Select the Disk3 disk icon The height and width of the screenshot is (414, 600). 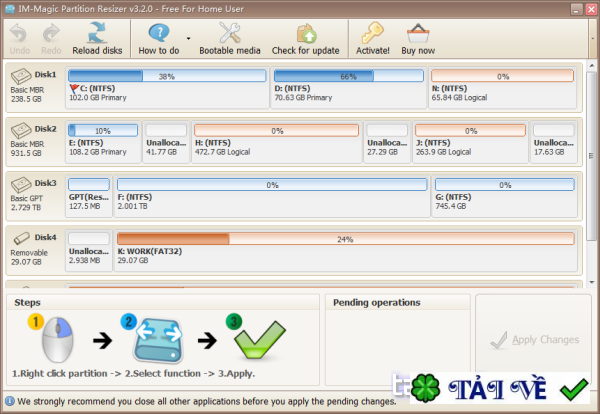(x=21, y=185)
